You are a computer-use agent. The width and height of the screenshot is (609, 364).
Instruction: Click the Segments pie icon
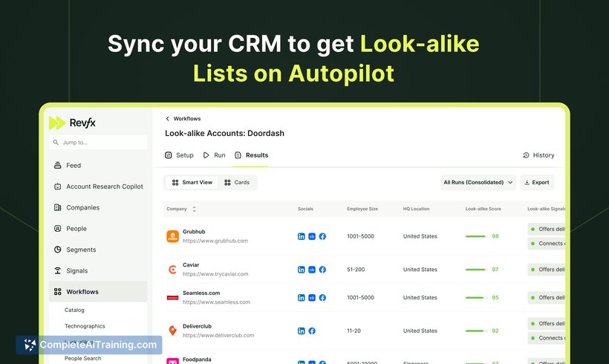pos(57,250)
